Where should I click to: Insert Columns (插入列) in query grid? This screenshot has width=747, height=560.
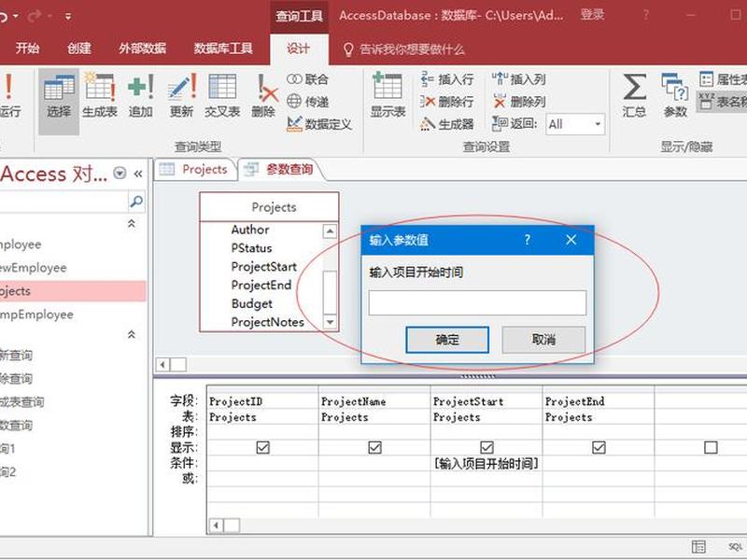519,79
